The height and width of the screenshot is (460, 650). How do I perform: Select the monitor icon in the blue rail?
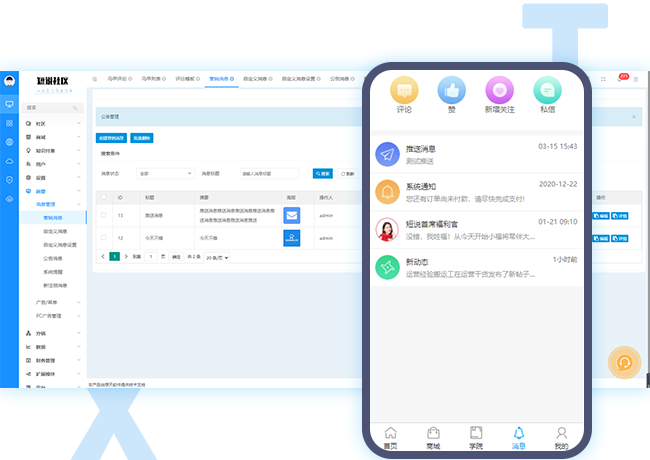tap(9, 104)
